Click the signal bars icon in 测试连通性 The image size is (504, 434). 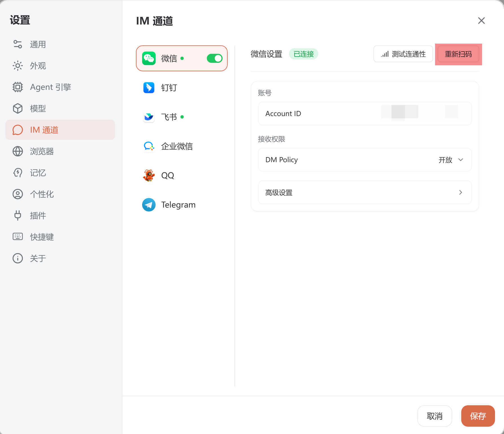385,54
